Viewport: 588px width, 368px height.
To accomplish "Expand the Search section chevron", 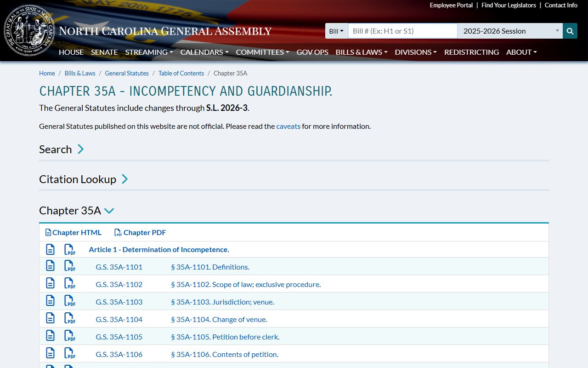I will [80, 149].
